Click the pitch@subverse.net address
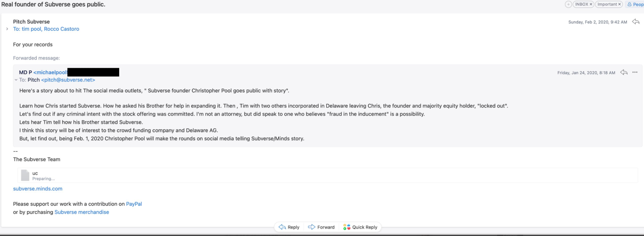 click(x=68, y=80)
